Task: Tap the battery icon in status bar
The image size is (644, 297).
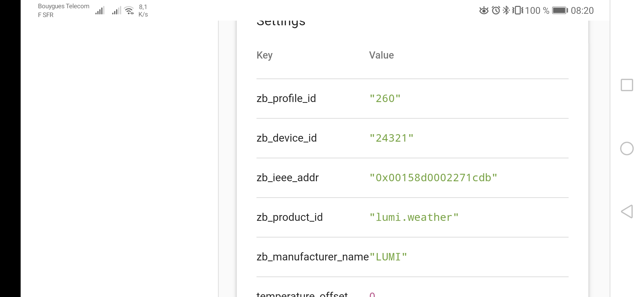Action: click(x=560, y=10)
